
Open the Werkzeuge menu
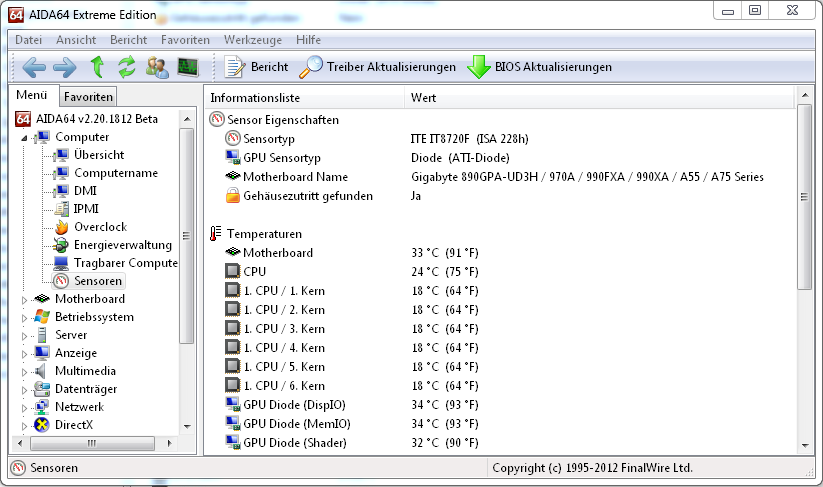pos(253,40)
